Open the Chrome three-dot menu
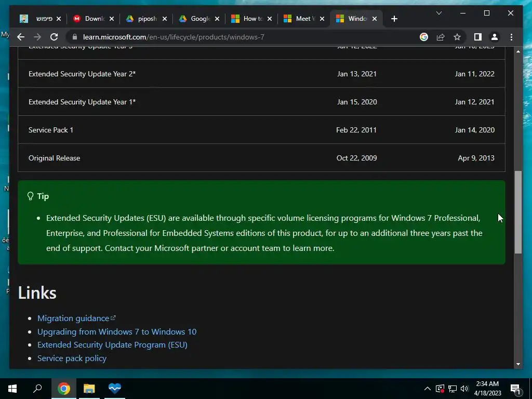The width and height of the screenshot is (532, 399). [x=511, y=37]
